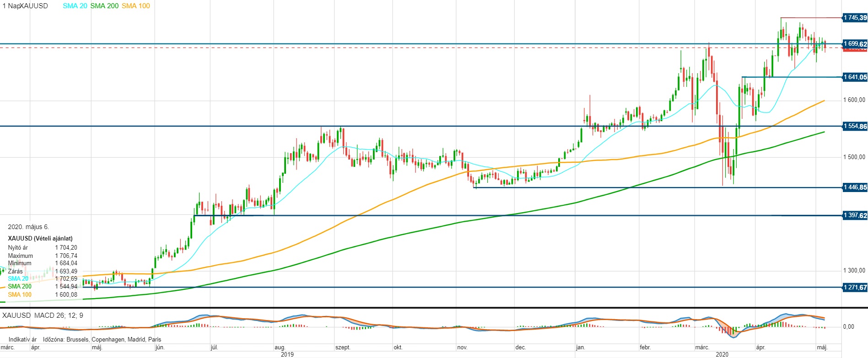Click the 1 554,86 price level tag
Viewport: 868px width, 358px height.
(855, 126)
